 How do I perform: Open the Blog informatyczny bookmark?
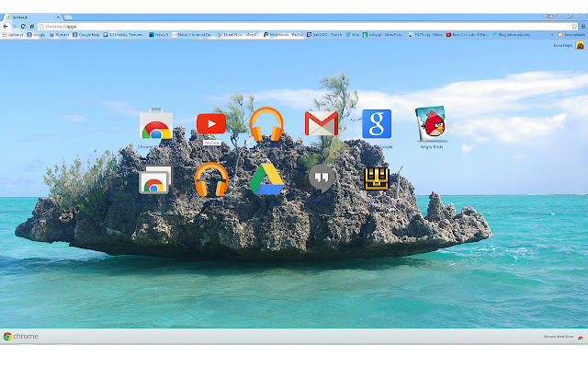[x=511, y=35]
